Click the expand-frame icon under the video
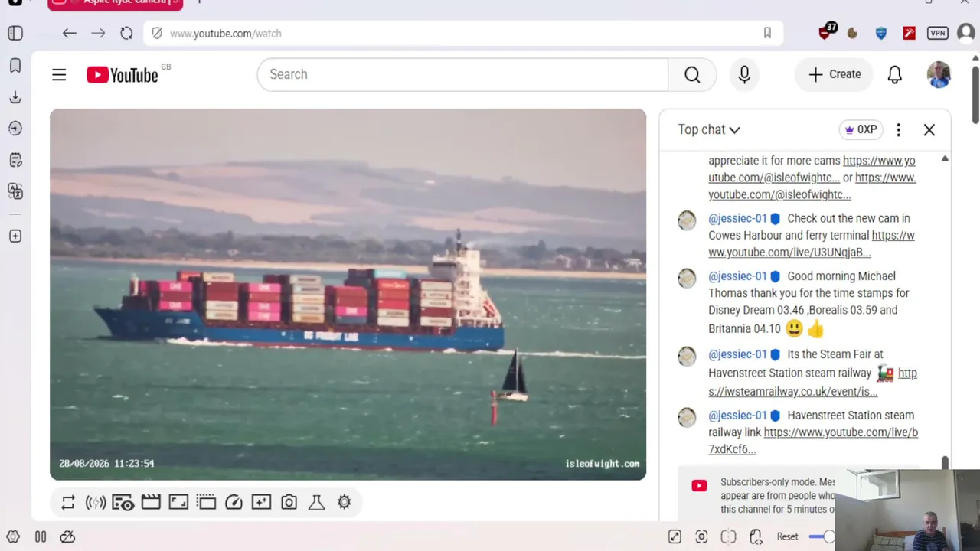Image resolution: width=980 pixels, height=551 pixels. 178,502
